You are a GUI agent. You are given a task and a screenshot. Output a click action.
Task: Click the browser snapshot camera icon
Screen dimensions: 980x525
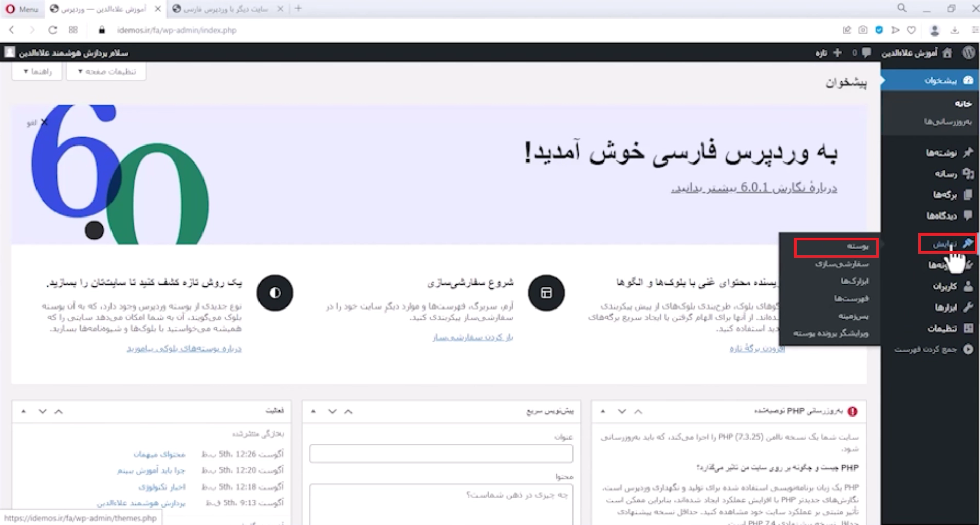pos(863,30)
